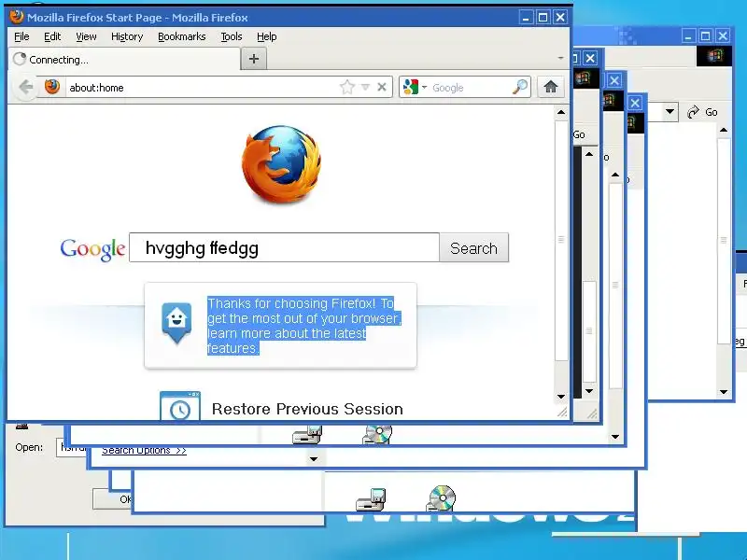Click the Google toolbar search field

pyautogui.click(x=470, y=88)
